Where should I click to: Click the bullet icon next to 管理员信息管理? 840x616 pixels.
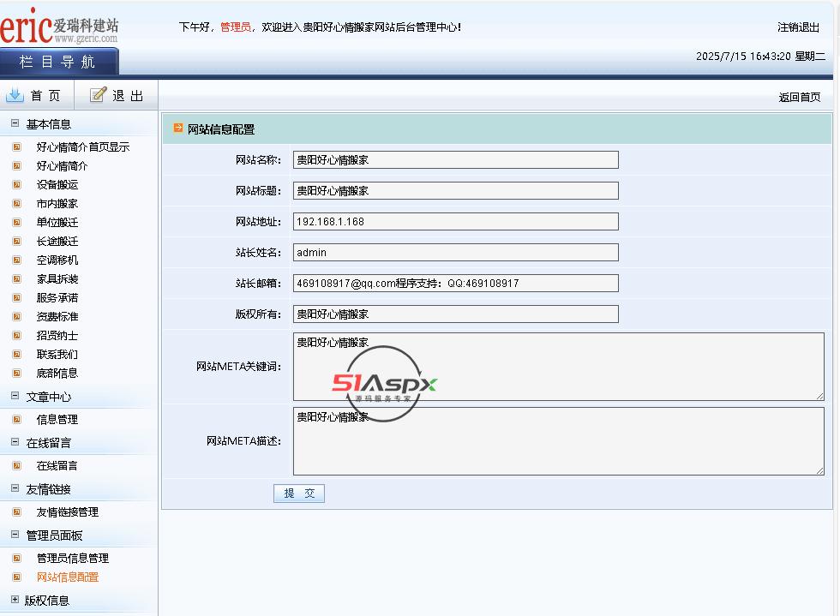pyautogui.click(x=16, y=558)
